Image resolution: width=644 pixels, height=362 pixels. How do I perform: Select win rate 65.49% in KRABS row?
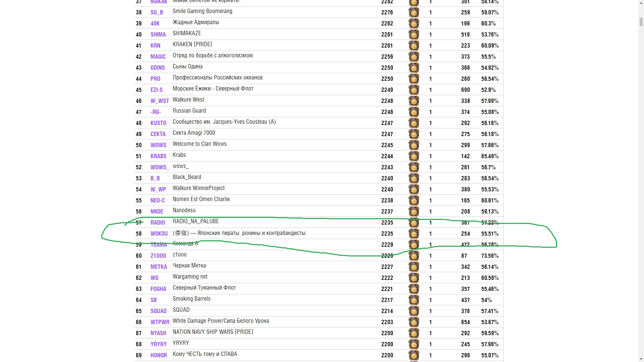490,156
